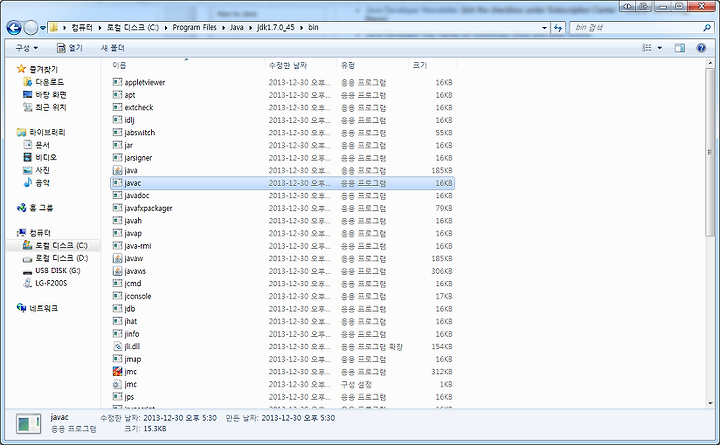720x445 pixels.
Task: Click the jmc application colorful icon
Action: [118, 372]
